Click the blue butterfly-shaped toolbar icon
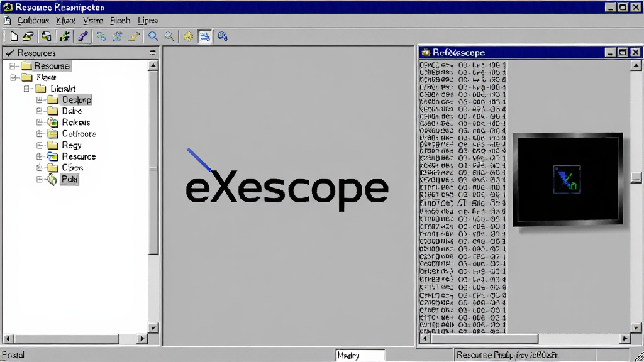The width and height of the screenshot is (644, 362). (117, 36)
